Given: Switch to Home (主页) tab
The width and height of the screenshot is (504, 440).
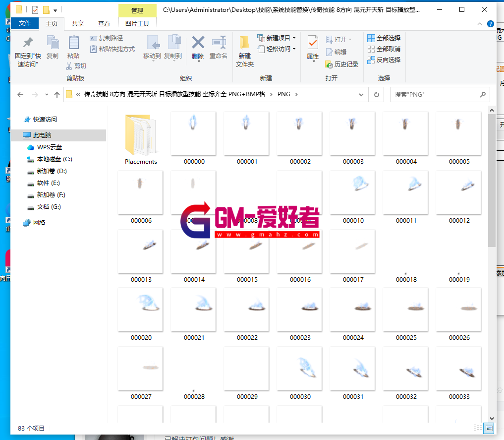Looking at the screenshot, I should coord(52,23).
